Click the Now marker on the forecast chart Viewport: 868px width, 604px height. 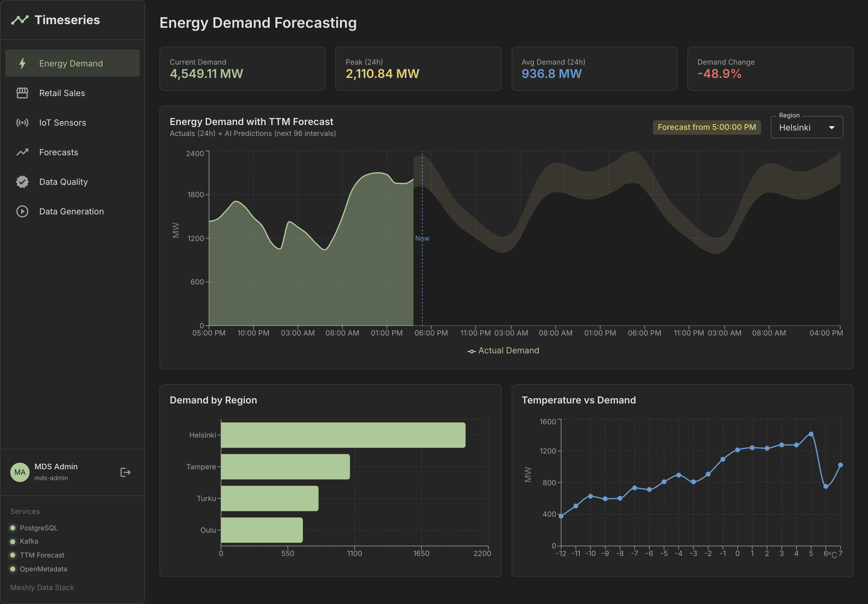click(x=422, y=238)
